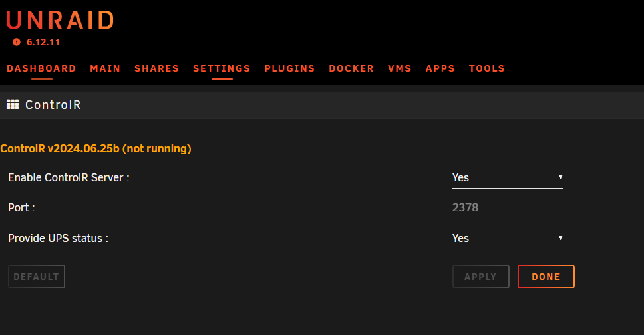644x335 pixels.
Task: Open the Plugins page
Action: pyautogui.click(x=289, y=68)
